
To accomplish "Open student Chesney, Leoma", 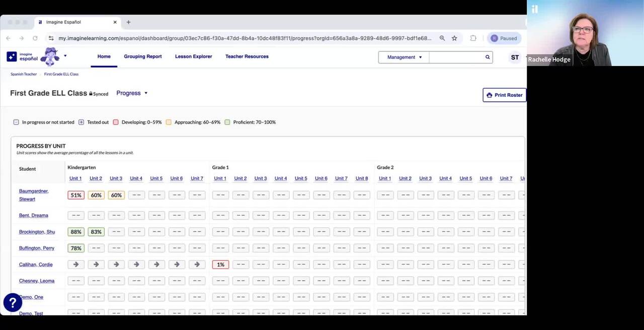I will [x=37, y=281].
